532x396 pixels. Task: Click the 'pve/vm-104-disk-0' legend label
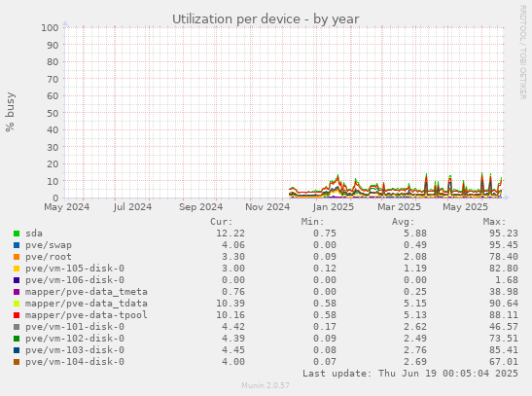[75, 362]
